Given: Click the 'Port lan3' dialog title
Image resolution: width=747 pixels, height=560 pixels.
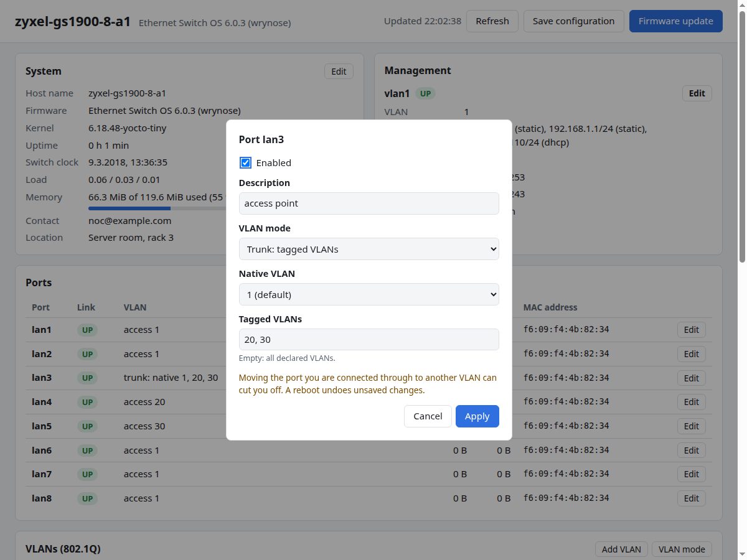Looking at the screenshot, I should pyautogui.click(x=261, y=140).
